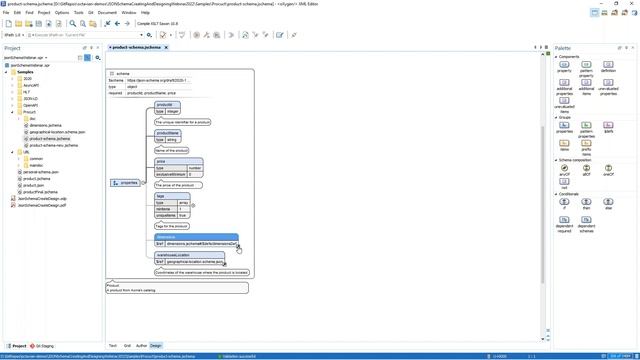The image size is (640, 360).
Task: Open the Tools menu
Action: (x=79, y=13)
